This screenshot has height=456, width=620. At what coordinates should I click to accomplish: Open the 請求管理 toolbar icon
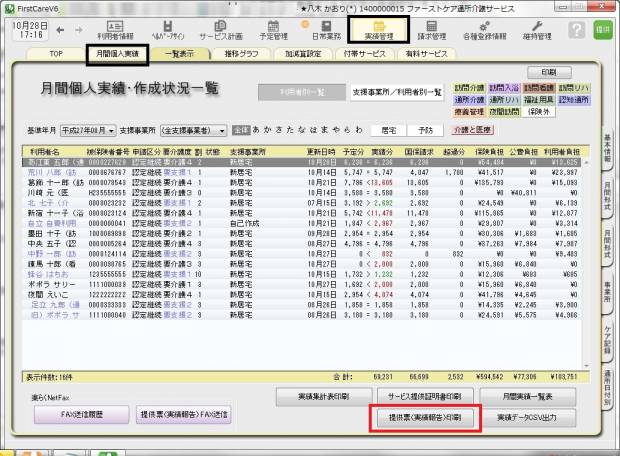point(429,28)
